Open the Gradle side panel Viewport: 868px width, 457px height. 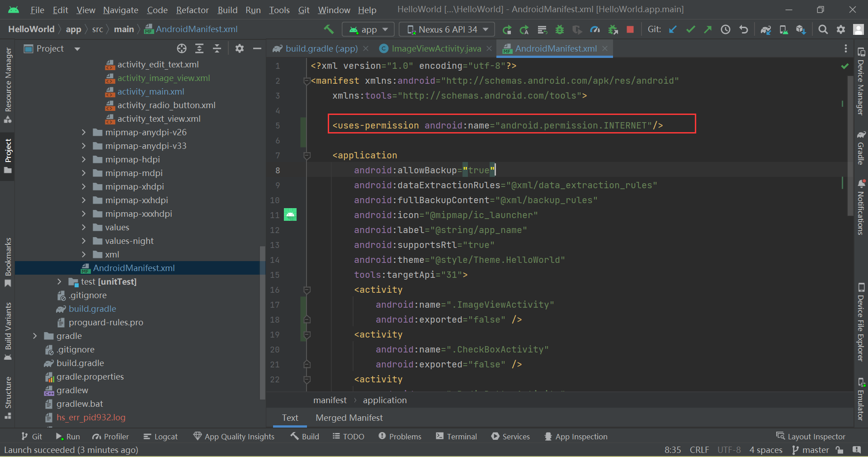(x=861, y=148)
